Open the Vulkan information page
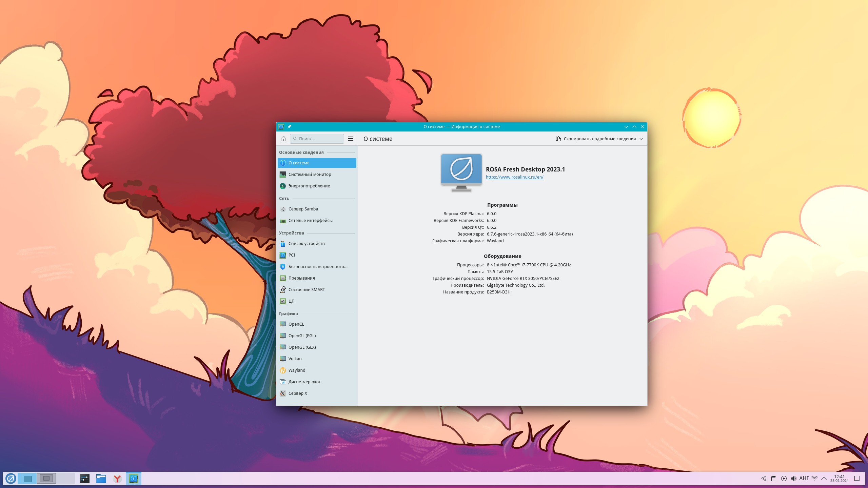The width and height of the screenshot is (868, 488). pyautogui.click(x=295, y=359)
